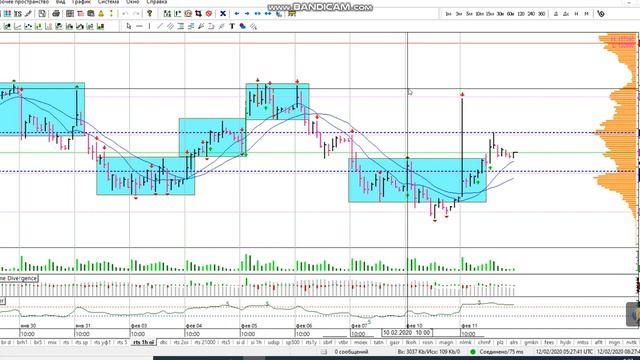640x360 pixels.
Task: Click the undo arrow icon
Action: point(125,13)
